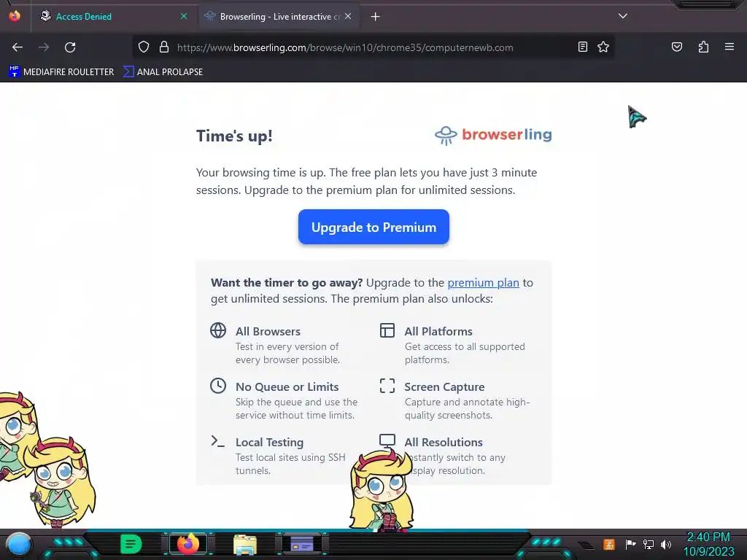Open network status tray icon
The width and height of the screenshot is (747, 560).
click(x=649, y=544)
